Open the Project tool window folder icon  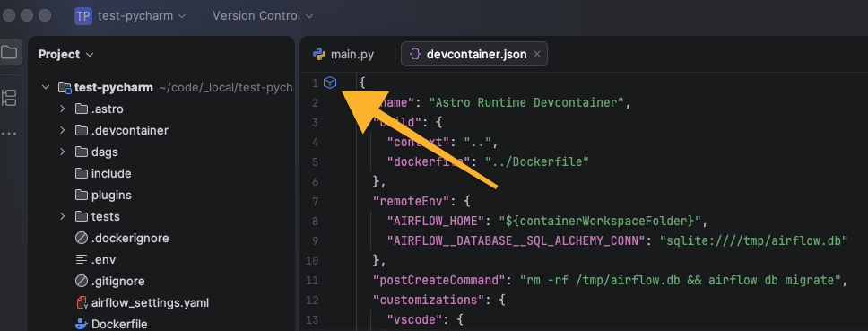pyautogui.click(x=9, y=53)
